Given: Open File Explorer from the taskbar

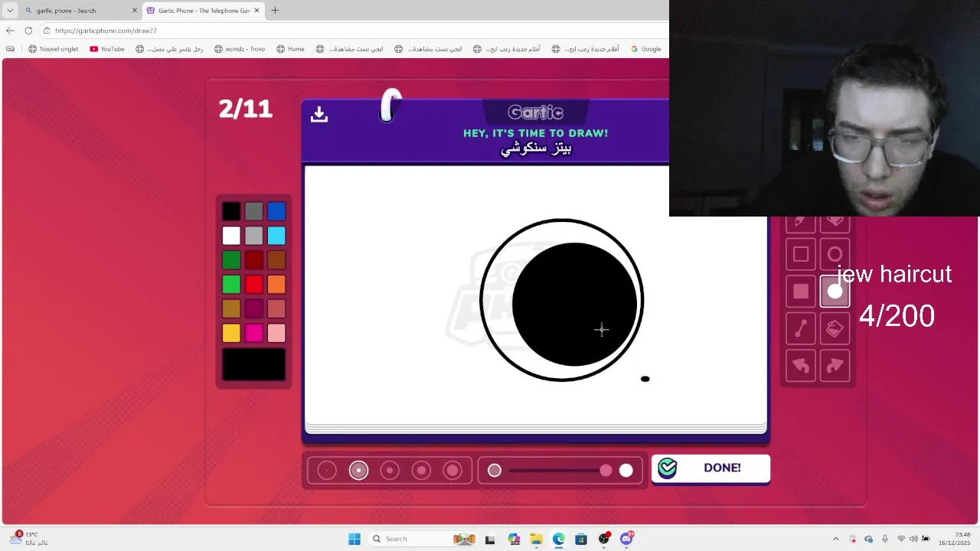Looking at the screenshot, I should pyautogui.click(x=536, y=539).
